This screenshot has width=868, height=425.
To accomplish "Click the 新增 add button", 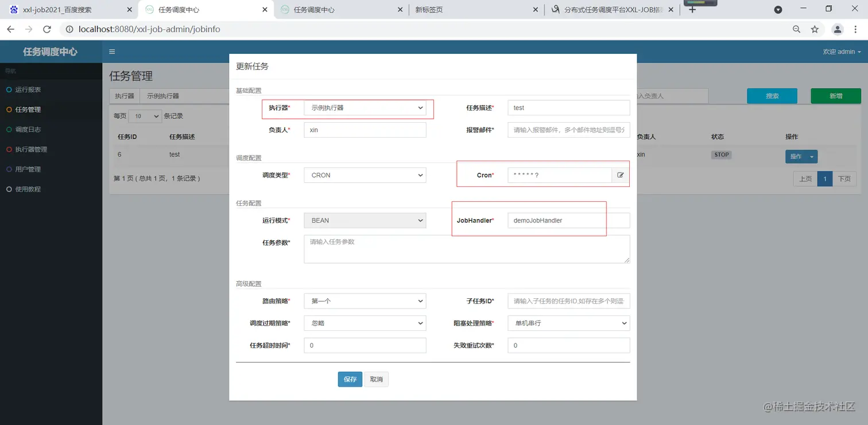I will (836, 96).
